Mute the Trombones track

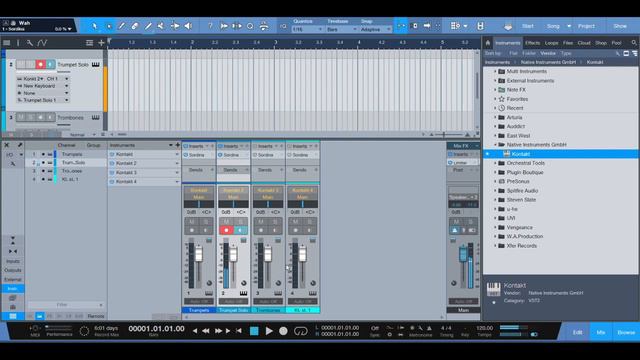click(x=20, y=118)
